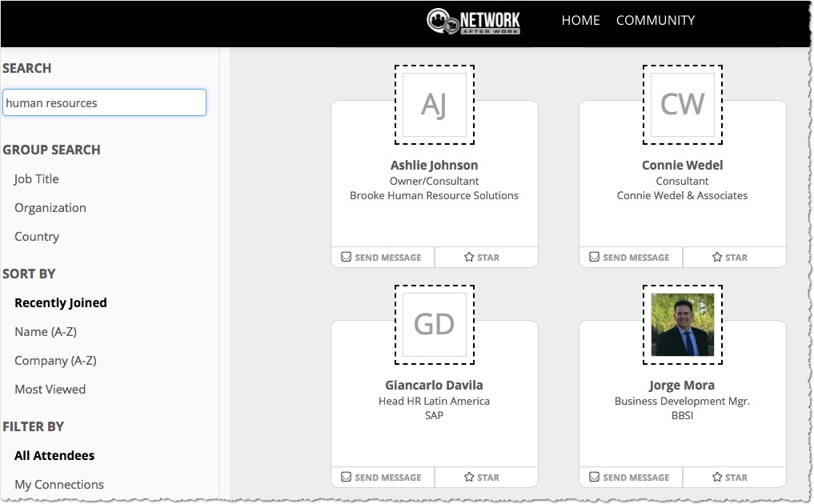Expand the Organization group search
Screen dimensions: 814x504
tap(50, 208)
